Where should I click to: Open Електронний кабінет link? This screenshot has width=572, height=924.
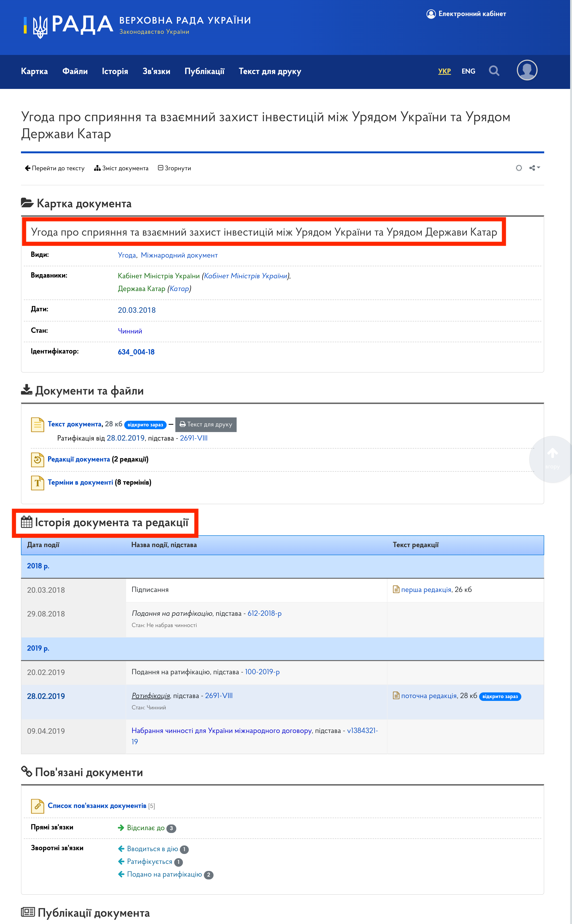[x=466, y=14]
